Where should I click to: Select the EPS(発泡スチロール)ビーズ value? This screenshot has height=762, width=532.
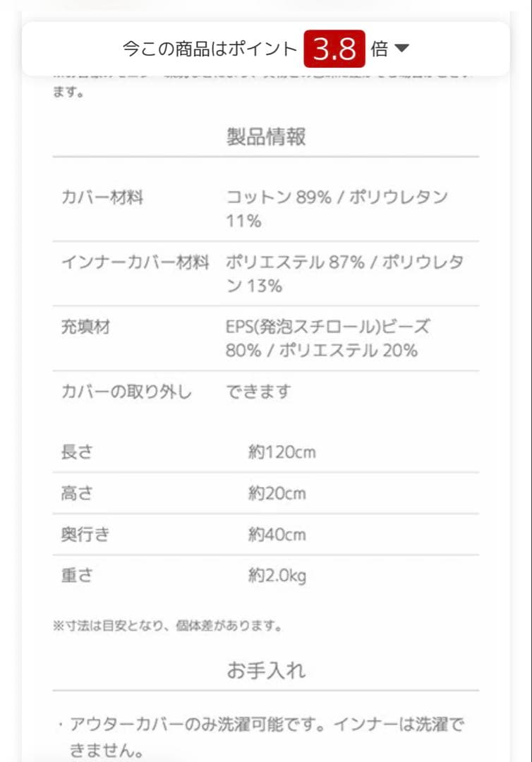tap(329, 327)
